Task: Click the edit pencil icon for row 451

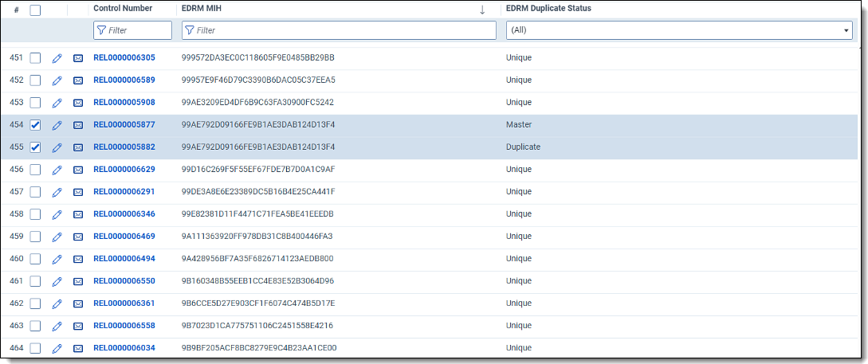Action: (57, 58)
